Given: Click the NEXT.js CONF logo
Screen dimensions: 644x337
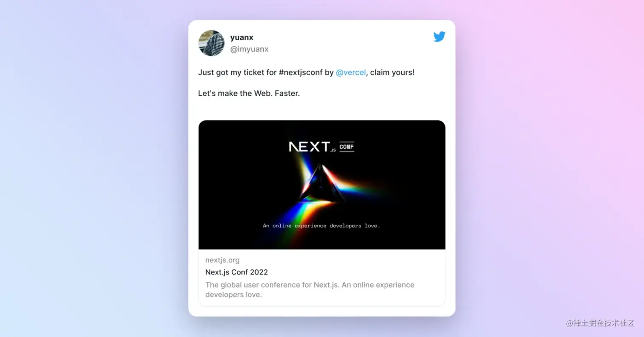Looking at the screenshot, I should (322, 147).
